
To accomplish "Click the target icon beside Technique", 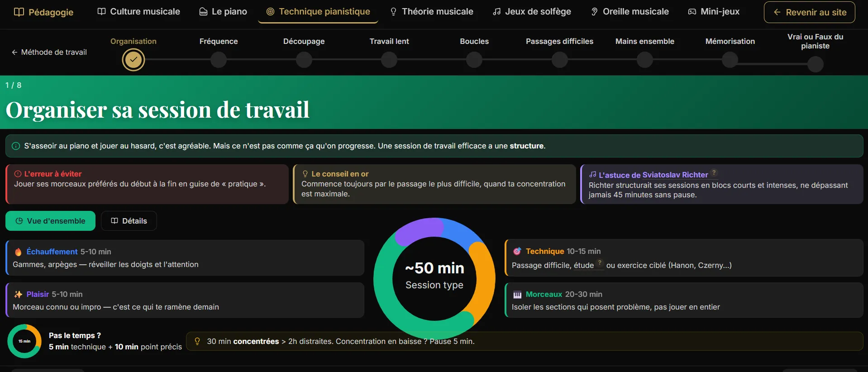I will coord(517,251).
